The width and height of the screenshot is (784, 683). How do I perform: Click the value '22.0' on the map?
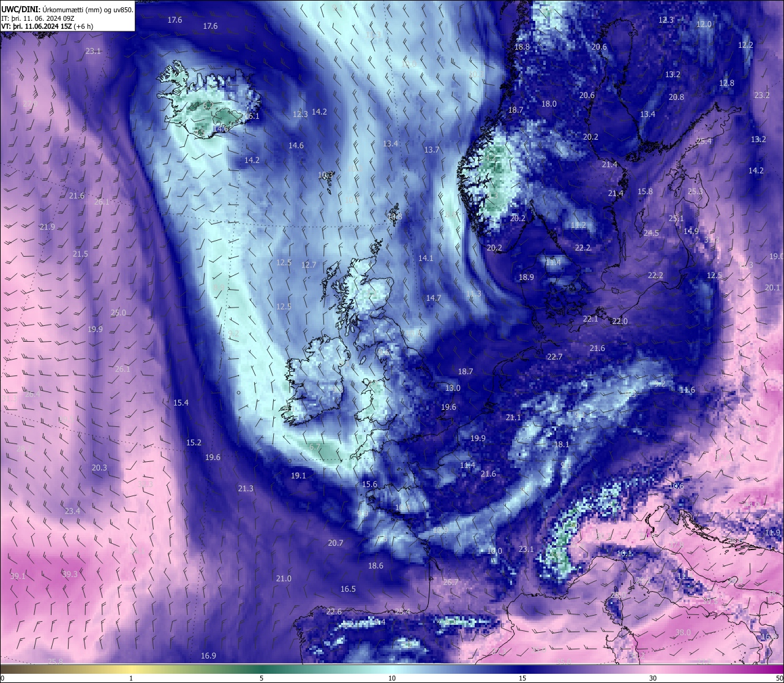point(620,322)
